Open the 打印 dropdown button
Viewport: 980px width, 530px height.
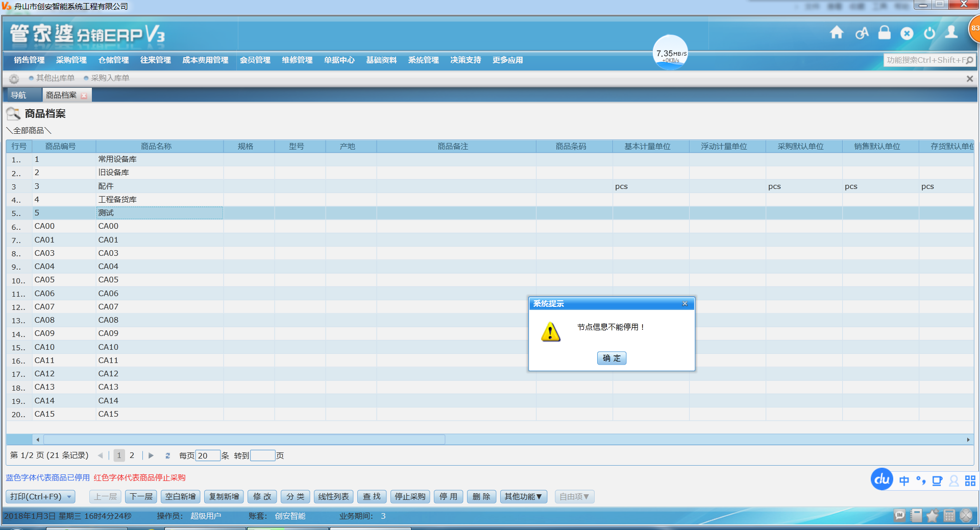[x=69, y=497]
